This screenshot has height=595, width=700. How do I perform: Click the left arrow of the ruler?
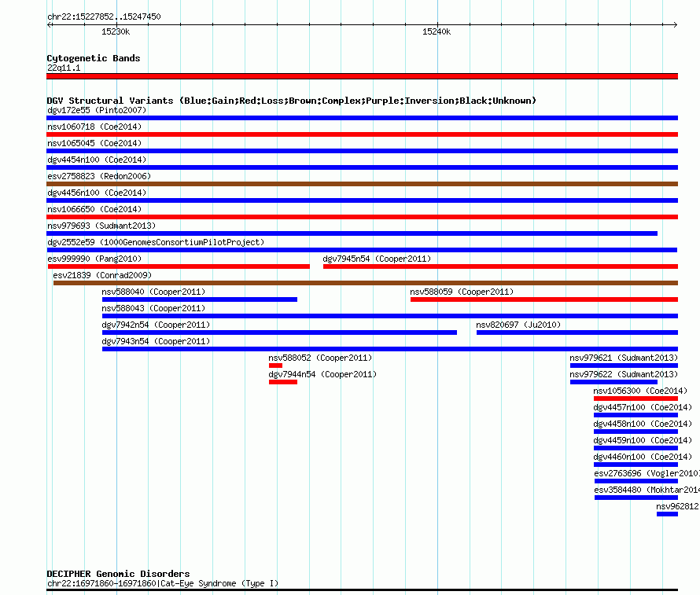pyautogui.click(x=50, y=24)
